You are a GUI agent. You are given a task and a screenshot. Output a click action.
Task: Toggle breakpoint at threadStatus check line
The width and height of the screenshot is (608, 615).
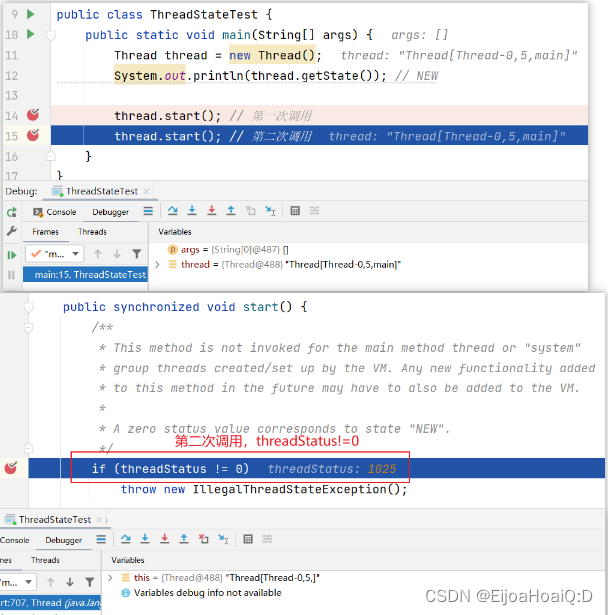11,468
